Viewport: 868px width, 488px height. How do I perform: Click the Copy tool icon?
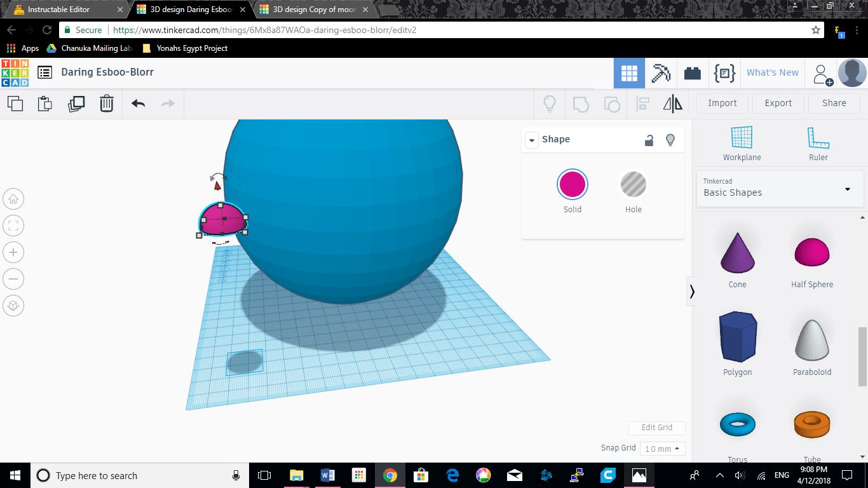[15, 104]
